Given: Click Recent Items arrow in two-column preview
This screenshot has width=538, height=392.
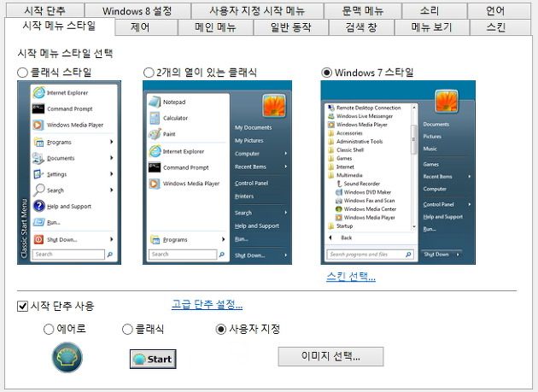Looking at the screenshot, I should point(285,167).
